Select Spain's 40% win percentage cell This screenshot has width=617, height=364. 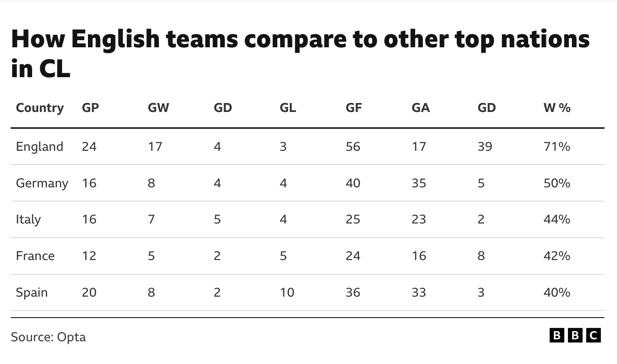pyautogui.click(x=557, y=293)
